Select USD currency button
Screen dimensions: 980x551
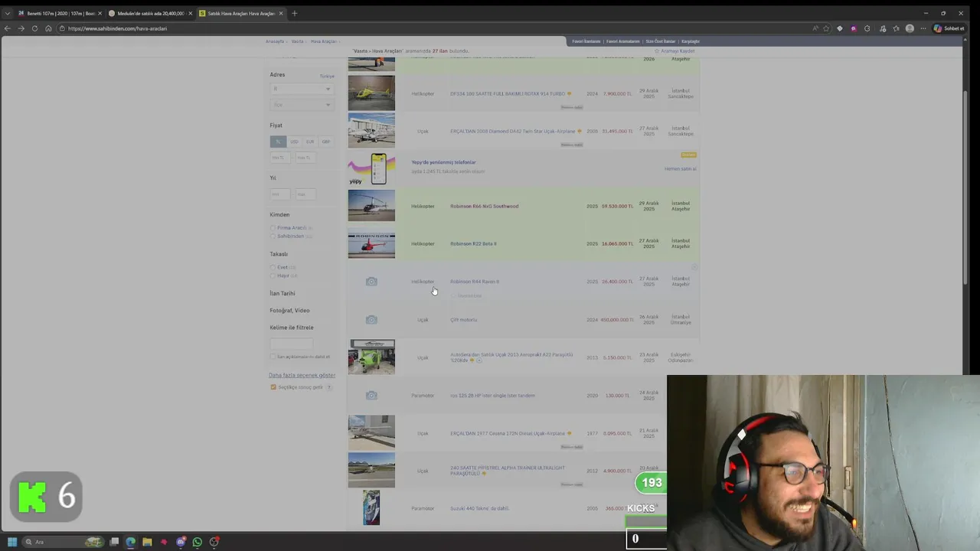294,142
